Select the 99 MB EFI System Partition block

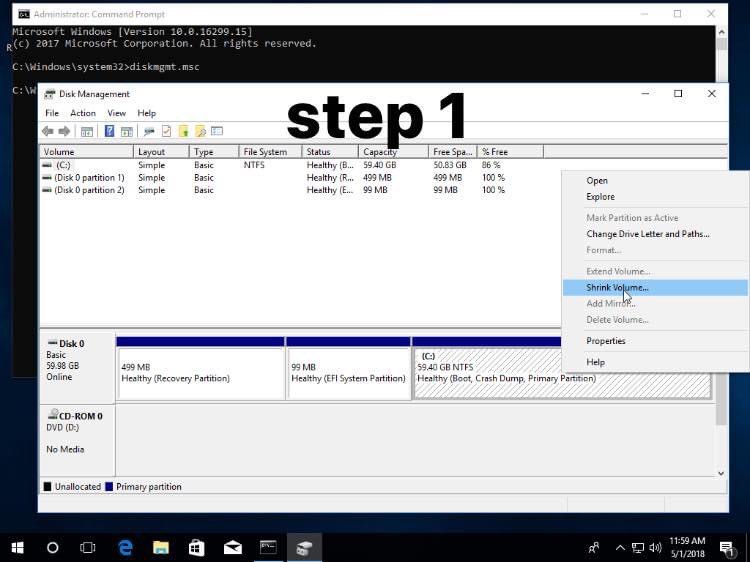[x=348, y=373]
